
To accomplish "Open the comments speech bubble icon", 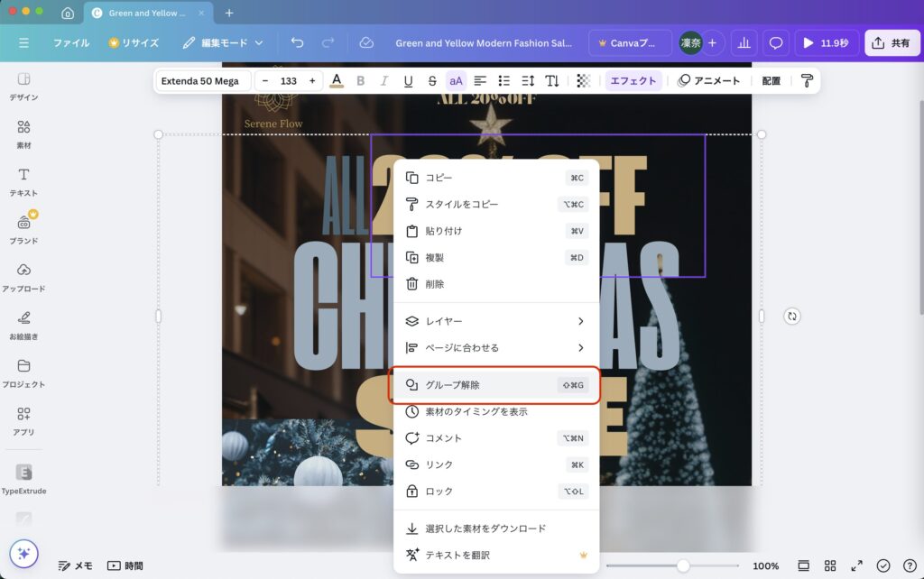I will click(776, 43).
